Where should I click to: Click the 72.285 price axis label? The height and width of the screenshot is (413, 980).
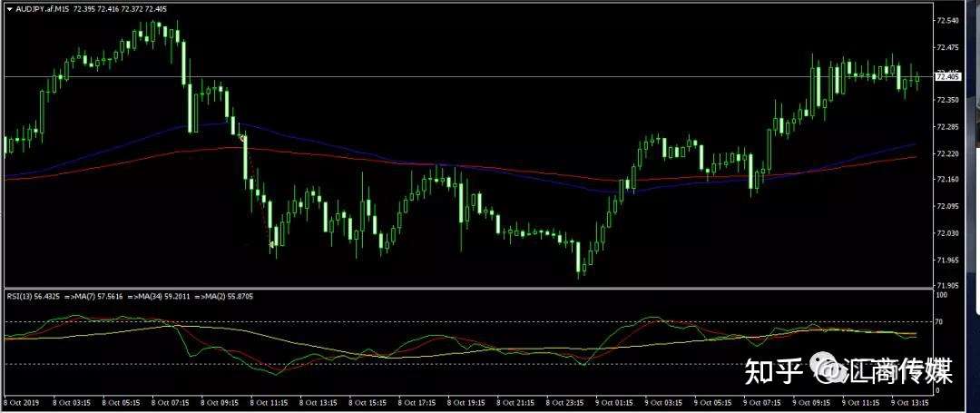[947, 127]
